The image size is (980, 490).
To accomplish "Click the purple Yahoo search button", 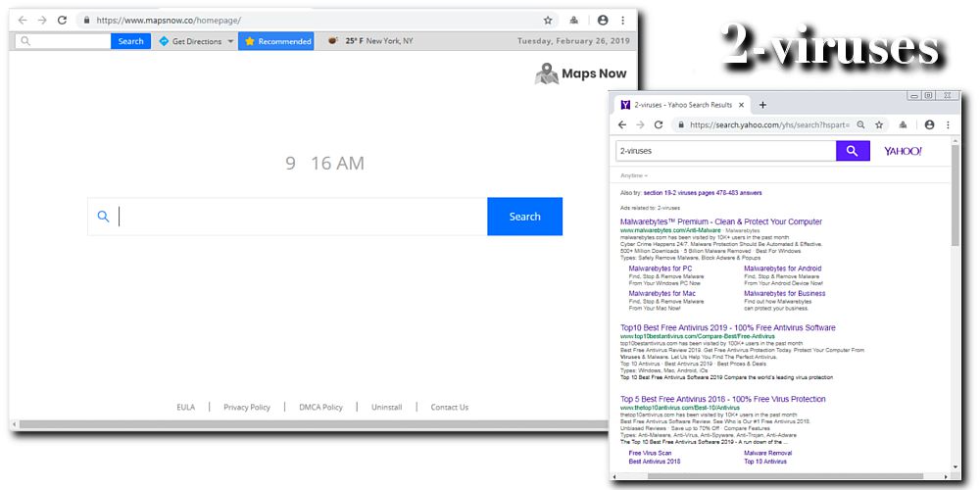I will (854, 151).
